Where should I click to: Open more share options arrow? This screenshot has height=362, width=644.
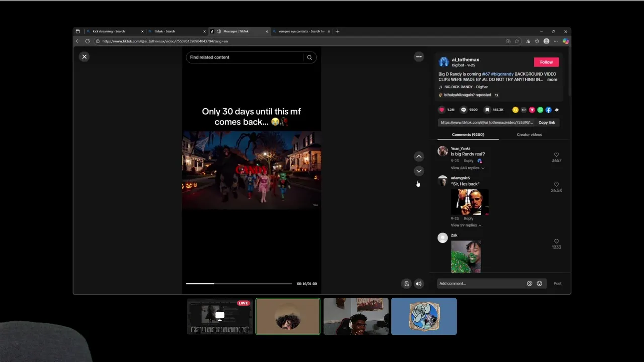556,110
